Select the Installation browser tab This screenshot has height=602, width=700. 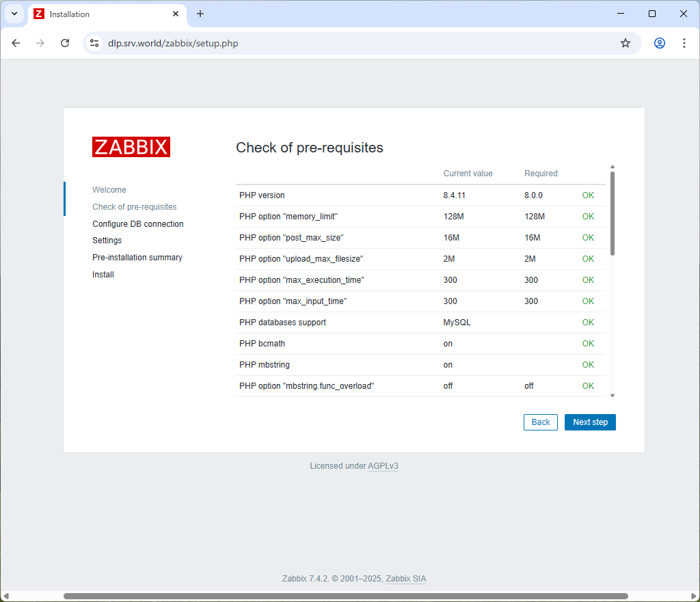point(103,14)
